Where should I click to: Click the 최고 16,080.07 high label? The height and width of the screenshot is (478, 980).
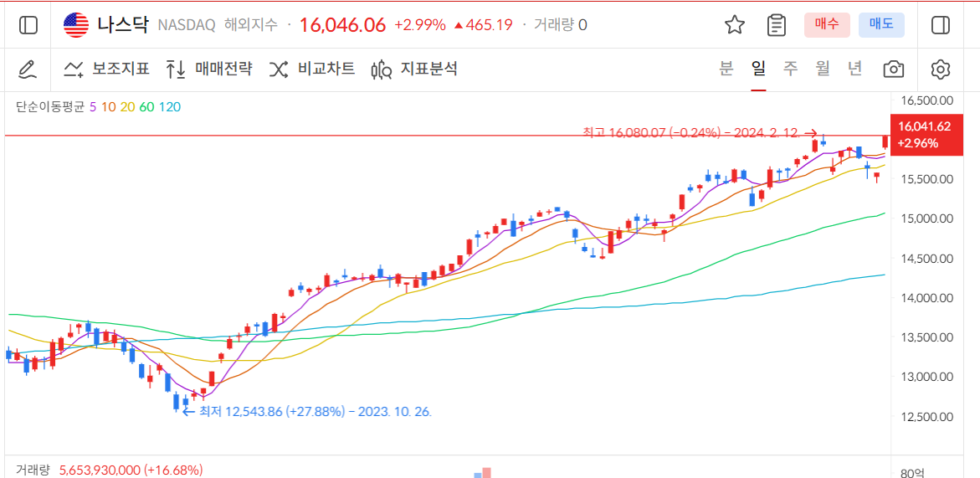click(x=693, y=132)
